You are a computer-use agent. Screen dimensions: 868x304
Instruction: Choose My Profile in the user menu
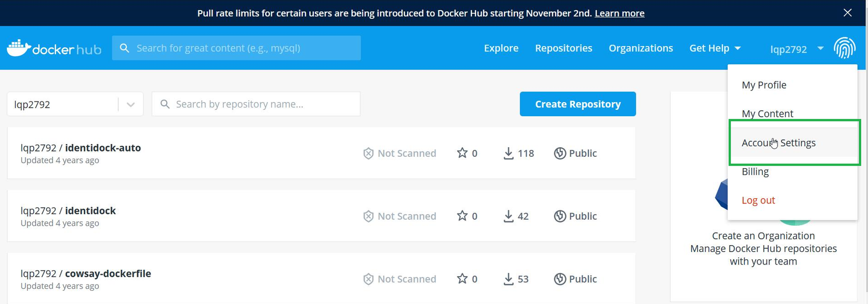tap(764, 85)
